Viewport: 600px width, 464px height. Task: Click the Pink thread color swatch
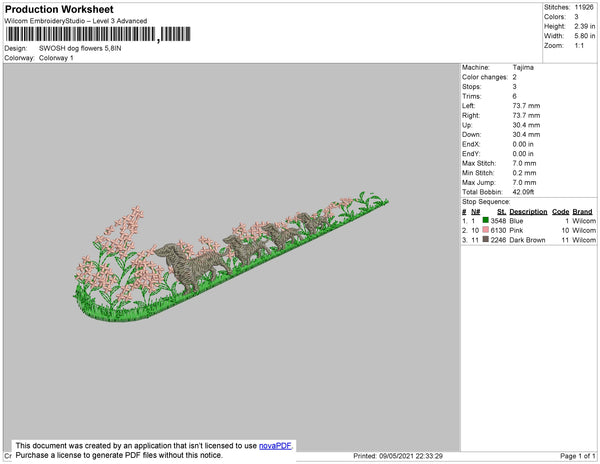click(x=486, y=230)
